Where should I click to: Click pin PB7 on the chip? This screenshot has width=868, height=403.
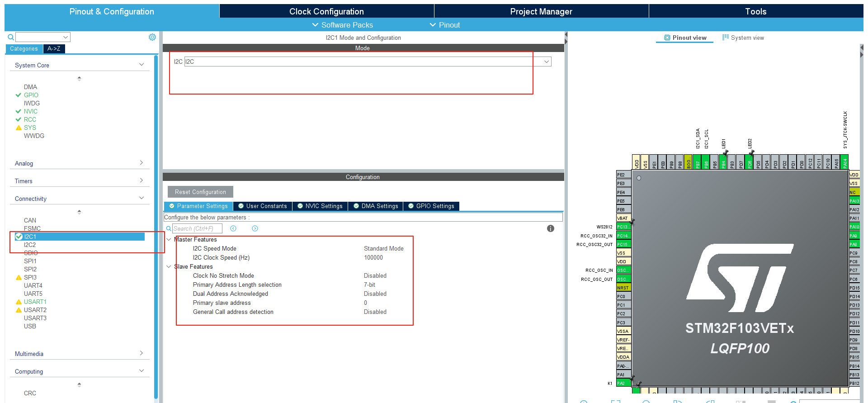[698, 162]
